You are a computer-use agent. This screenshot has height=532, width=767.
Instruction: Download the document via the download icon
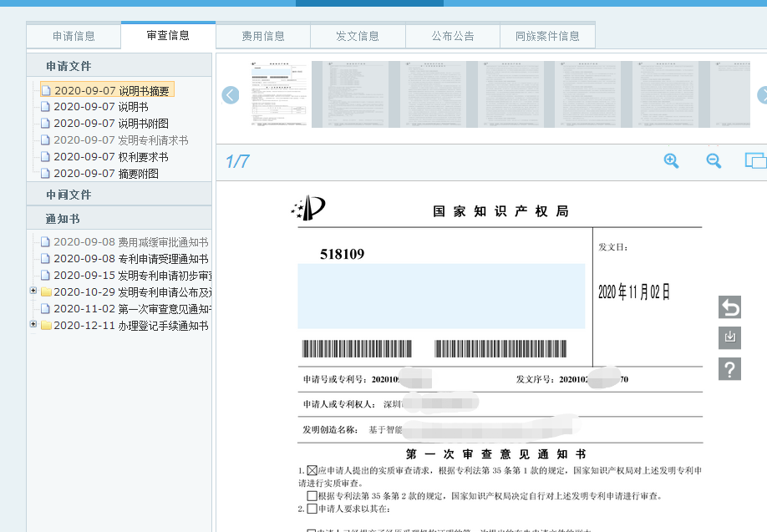point(729,338)
